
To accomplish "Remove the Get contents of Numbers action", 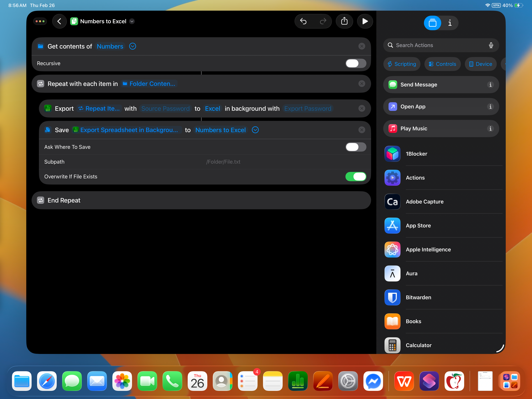I will [362, 46].
